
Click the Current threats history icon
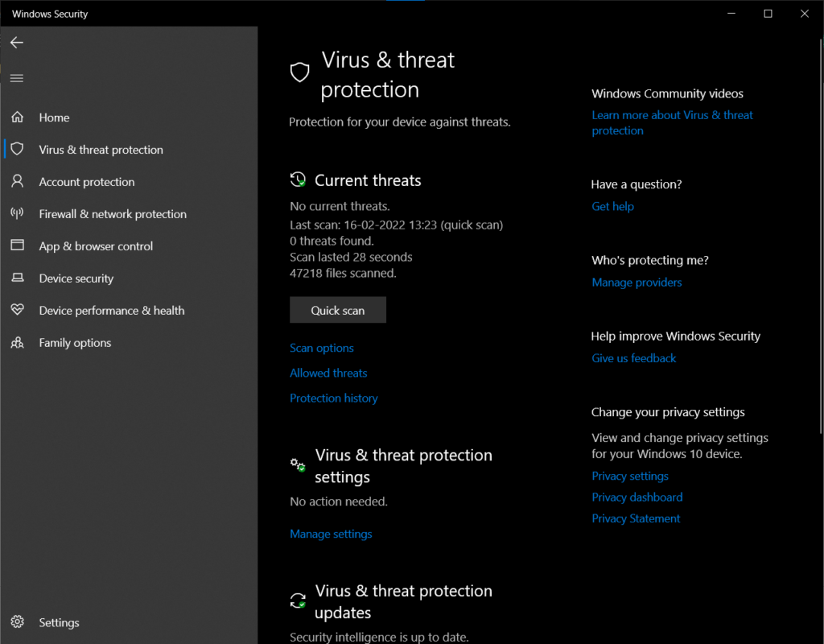tap(298, 180)
